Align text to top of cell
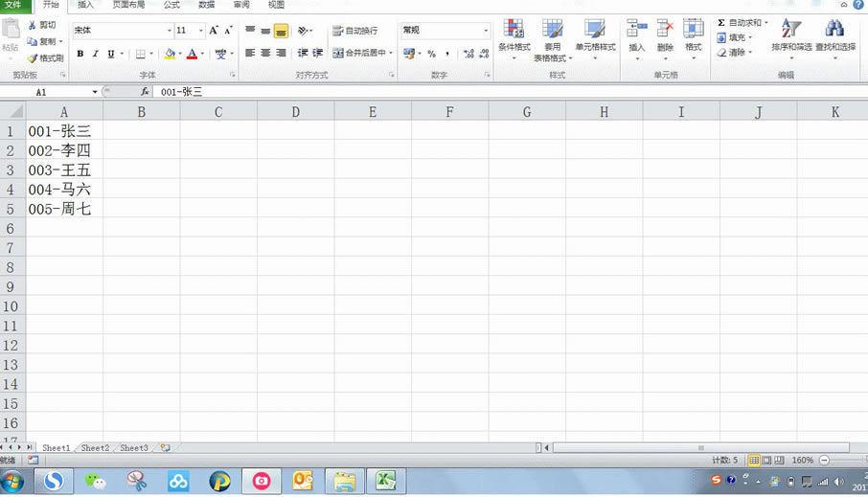The image size is (868, 497). click(x=250, y=31)
